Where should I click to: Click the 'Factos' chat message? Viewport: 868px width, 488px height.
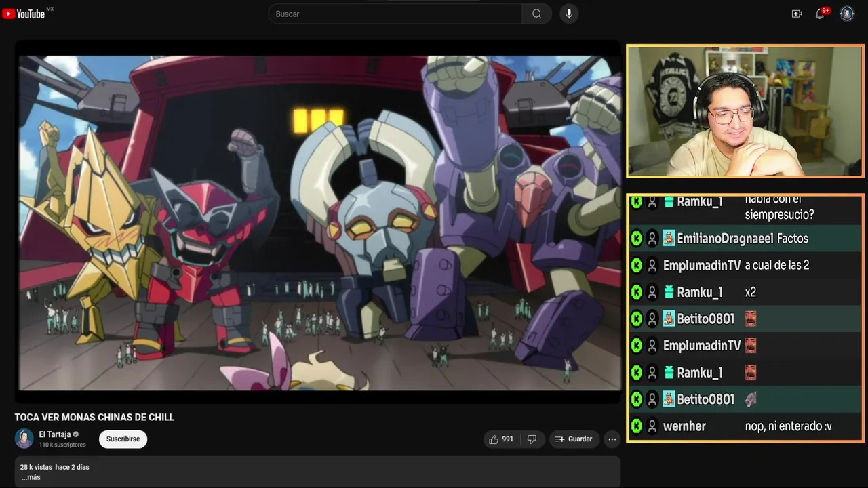(x=793, y=239)
